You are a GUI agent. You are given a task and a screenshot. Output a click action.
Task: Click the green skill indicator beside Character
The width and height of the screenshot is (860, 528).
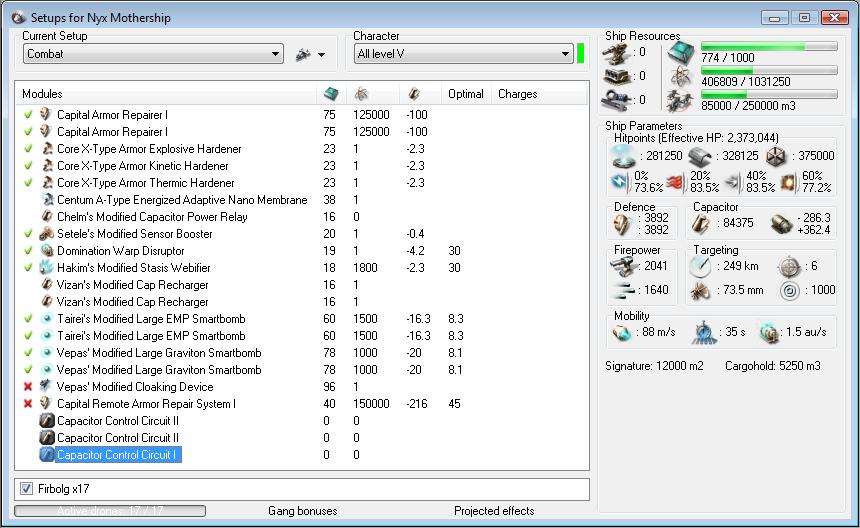pos(581,54)
